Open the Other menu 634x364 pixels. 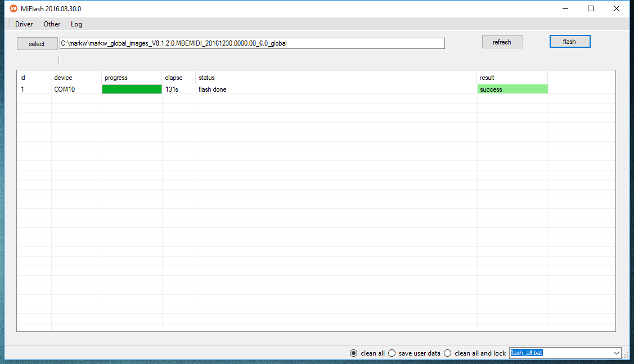pos(52,24)
